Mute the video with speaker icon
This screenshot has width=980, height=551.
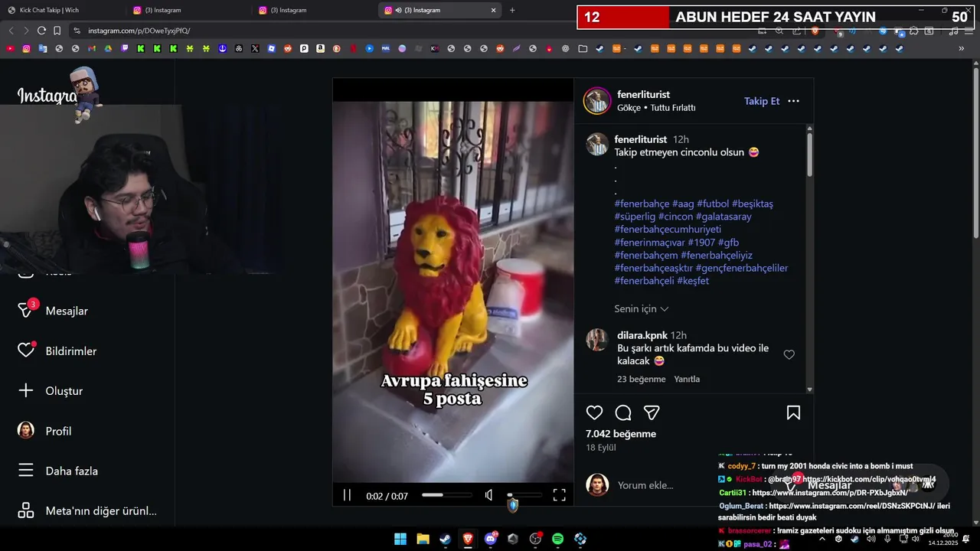[488, 495]
